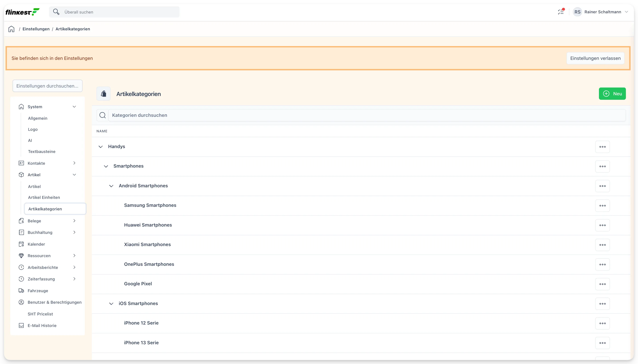Image resolution: width=638 pixels, height=364 pixels.
Task: Click the Kategorien durchsuchen search field
Action: click(367, 115)
